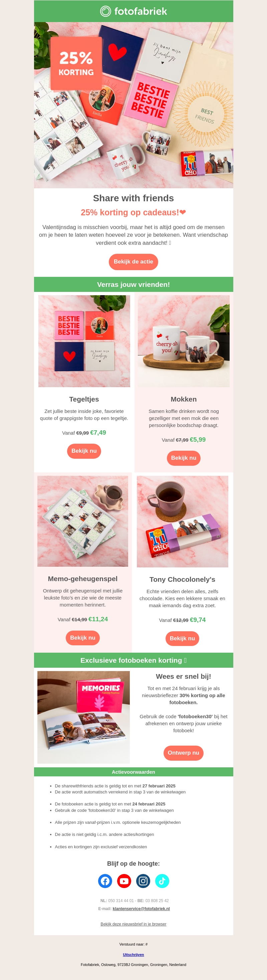Click the fotofabriek logo in header
This screenshot has height=980, width=267.
coord(133,11)
